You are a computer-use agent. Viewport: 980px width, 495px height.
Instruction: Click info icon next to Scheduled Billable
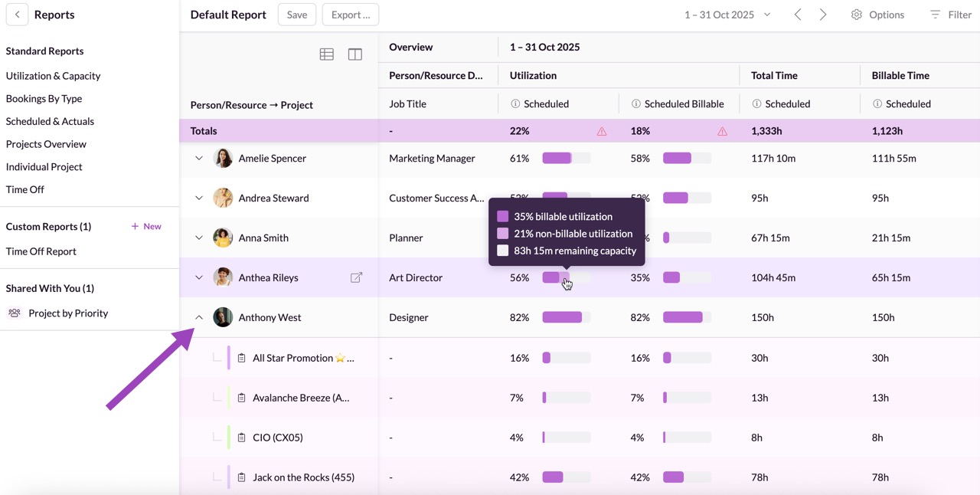click(636, 104)
